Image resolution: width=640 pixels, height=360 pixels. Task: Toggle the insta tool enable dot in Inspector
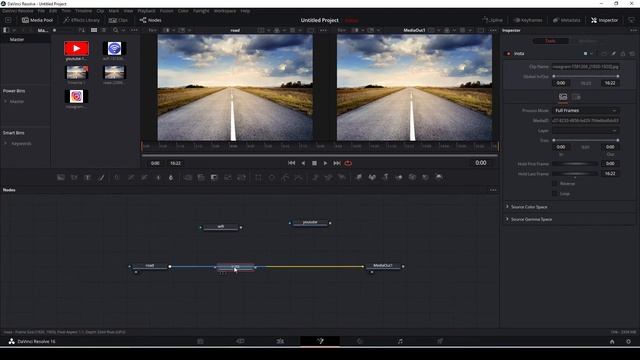pos(508,53)
